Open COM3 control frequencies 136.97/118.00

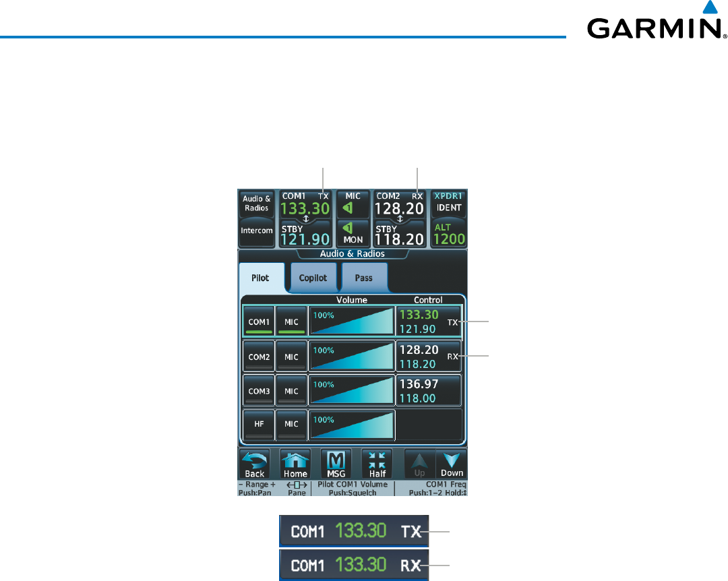pos(429,391)
